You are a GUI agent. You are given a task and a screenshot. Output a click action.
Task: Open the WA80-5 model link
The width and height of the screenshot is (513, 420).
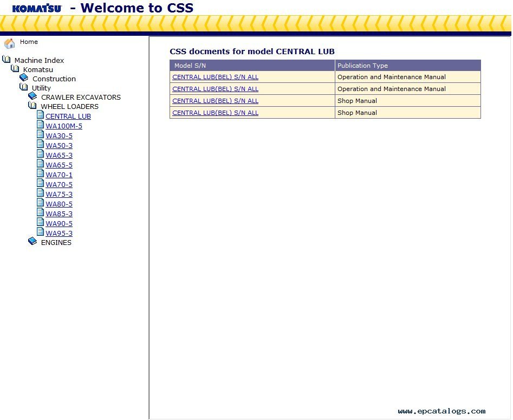[x=59, y=204]
